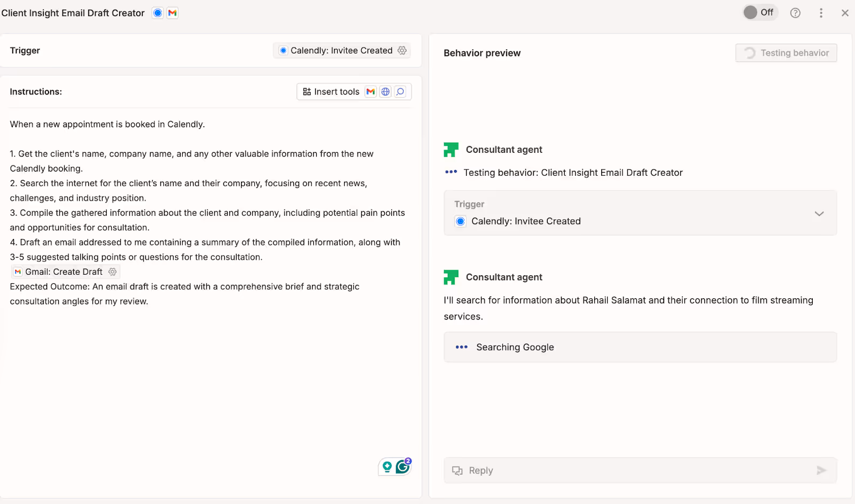Click the chat icon beside Reply

click(457, 470)
